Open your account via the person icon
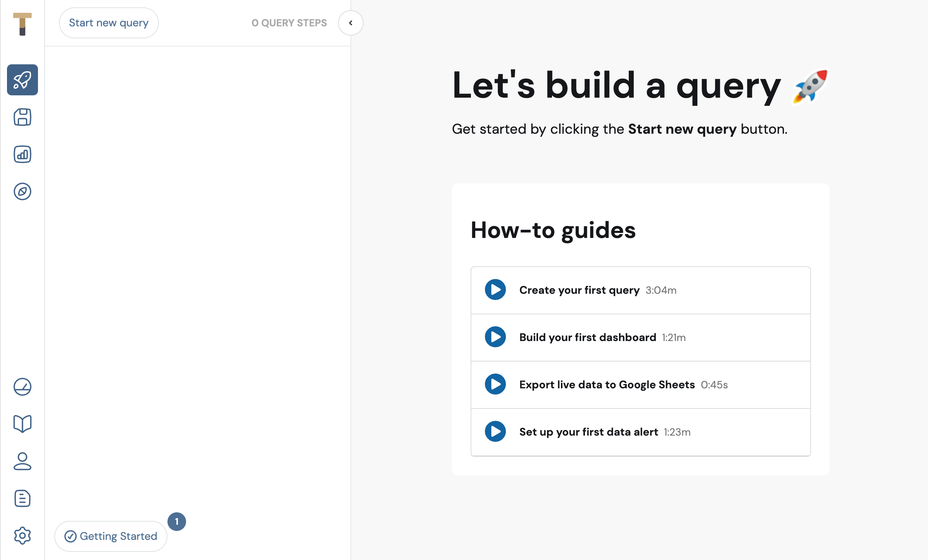This screenshot has width=928, height=560. click(22, 461)
